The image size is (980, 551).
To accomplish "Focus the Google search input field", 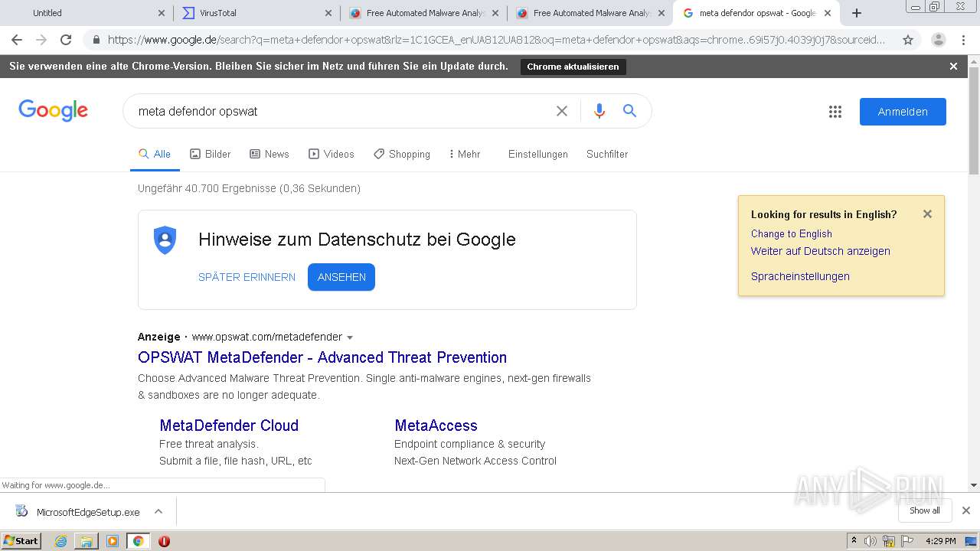I will 341,111.
